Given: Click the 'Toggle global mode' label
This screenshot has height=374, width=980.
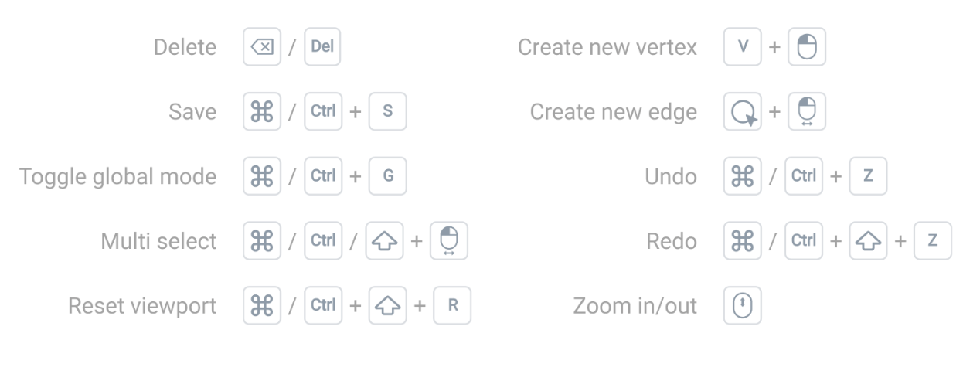Looking at the screenshot, I should coord(118,176).
